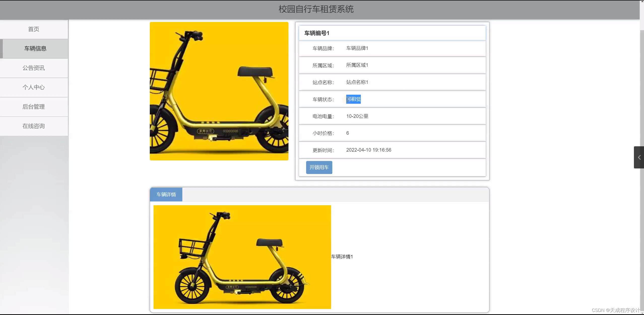Click the bike image in the 车辆详情 panel
Viewport: 644px width, 315px height.
pos(242,257)
